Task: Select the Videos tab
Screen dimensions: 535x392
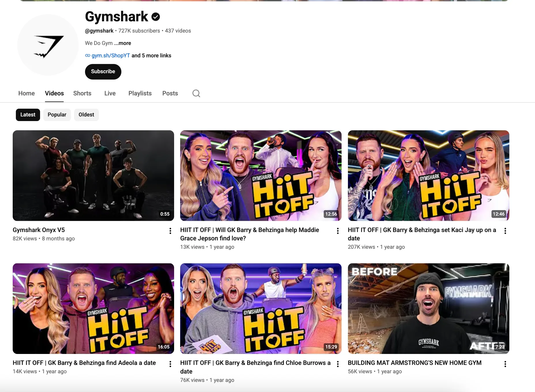Action: [x=54, y=93]
